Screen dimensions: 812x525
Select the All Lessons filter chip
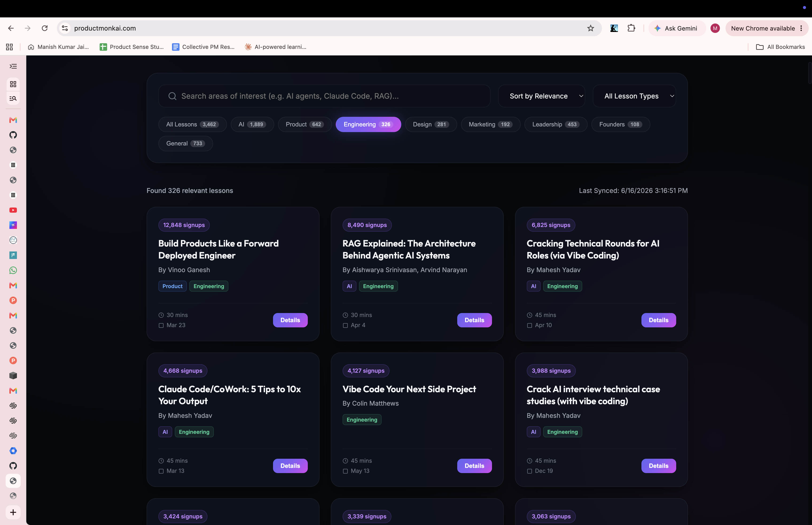[x=192, y=124]
